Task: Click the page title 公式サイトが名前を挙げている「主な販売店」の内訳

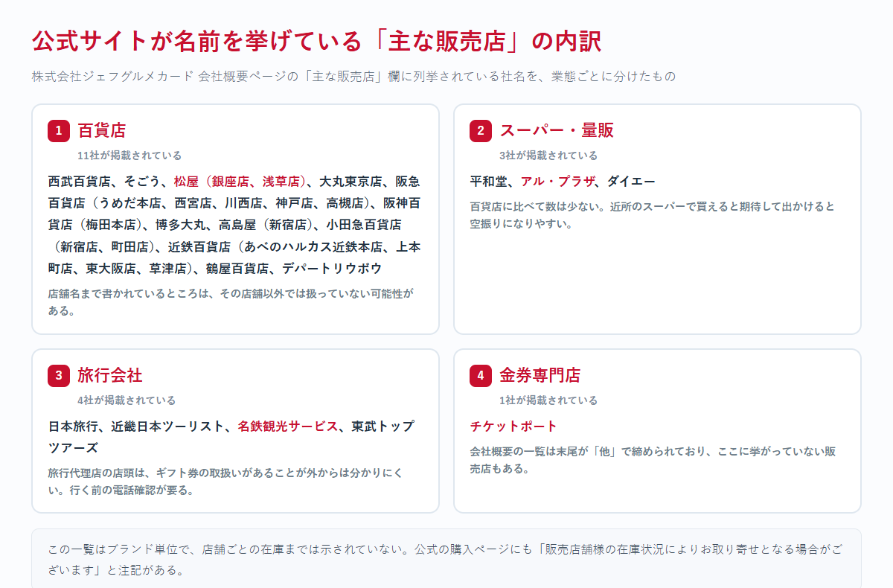Action: [316, 41]
